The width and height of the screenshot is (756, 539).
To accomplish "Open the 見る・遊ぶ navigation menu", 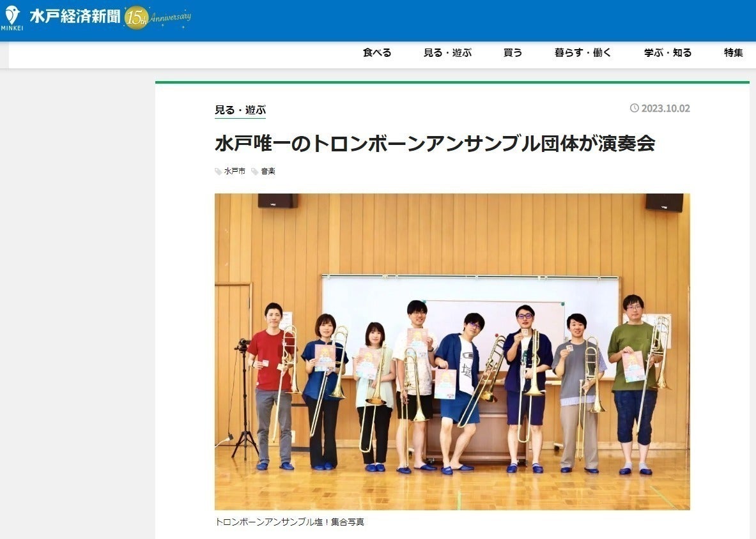I will pyautogui.click(x=449, y=53).
